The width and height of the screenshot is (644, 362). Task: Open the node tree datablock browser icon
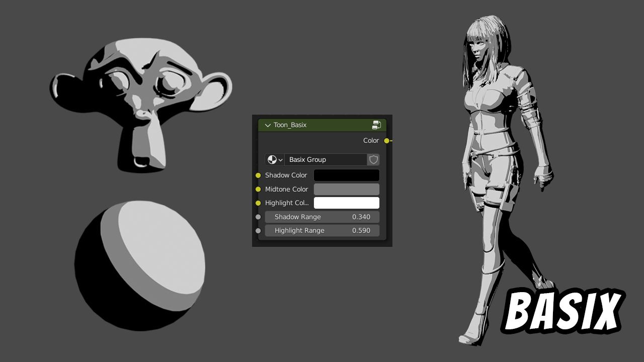click(273, 159)
